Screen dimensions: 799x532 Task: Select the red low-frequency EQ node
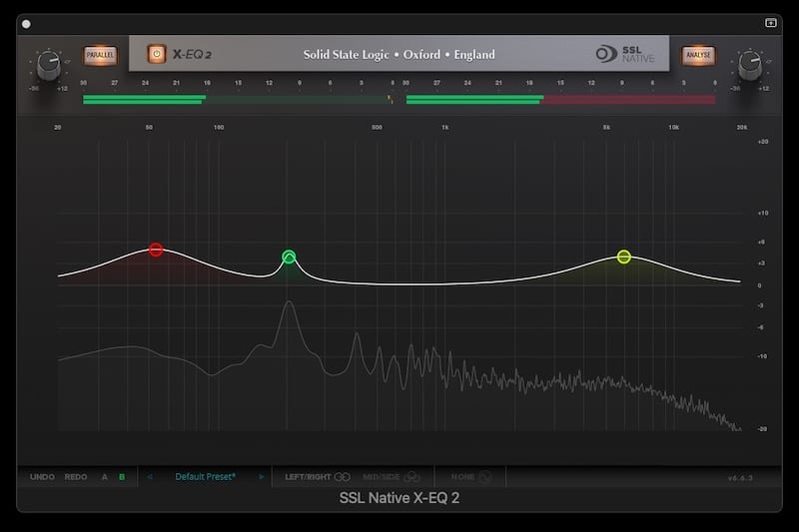(156, 250)
